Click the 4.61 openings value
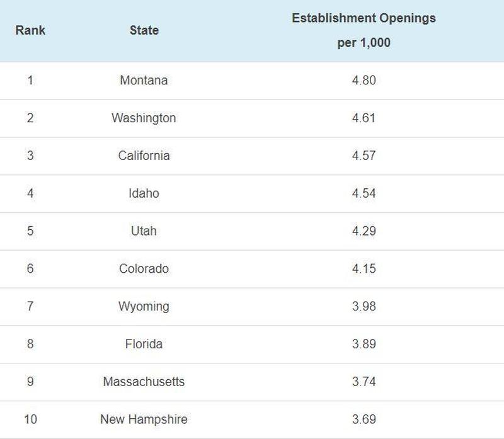Screen dimensions: 504x439 pyautogui.click(x=364, y=118)
